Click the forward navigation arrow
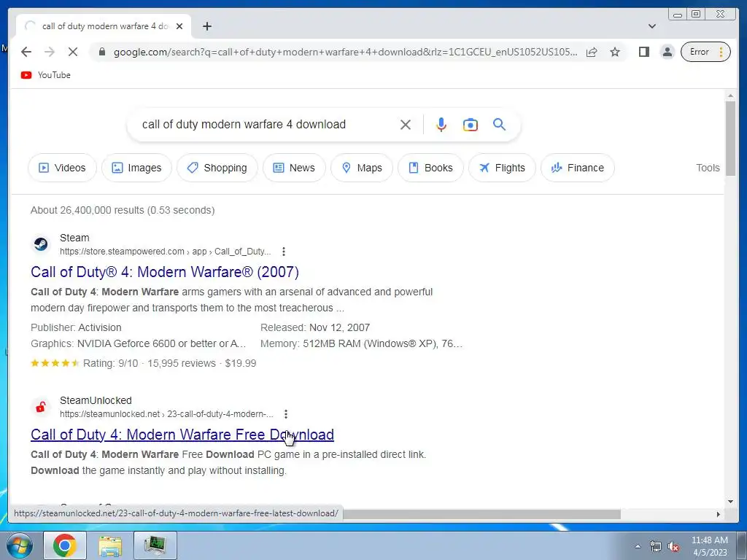The height and width of the screenshot is (560, 747). point(50,52)
